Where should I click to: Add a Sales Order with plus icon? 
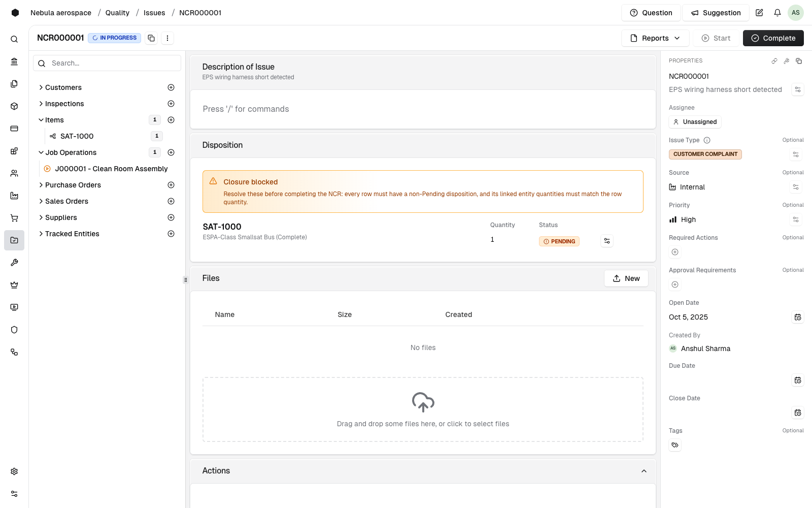coord(171,201)
